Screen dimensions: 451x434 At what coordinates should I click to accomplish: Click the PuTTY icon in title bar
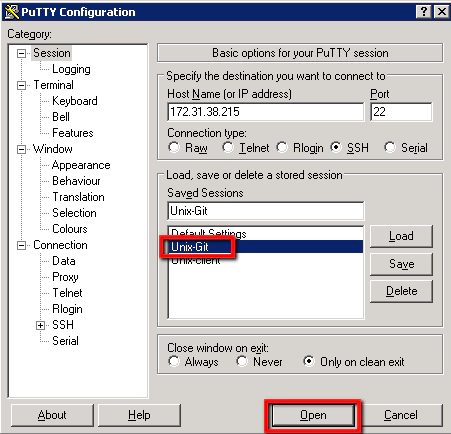click(12, 12)
